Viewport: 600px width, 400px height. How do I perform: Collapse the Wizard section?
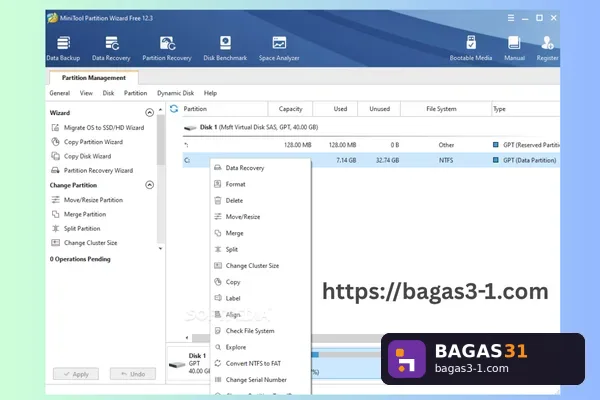tap(150, 113)
